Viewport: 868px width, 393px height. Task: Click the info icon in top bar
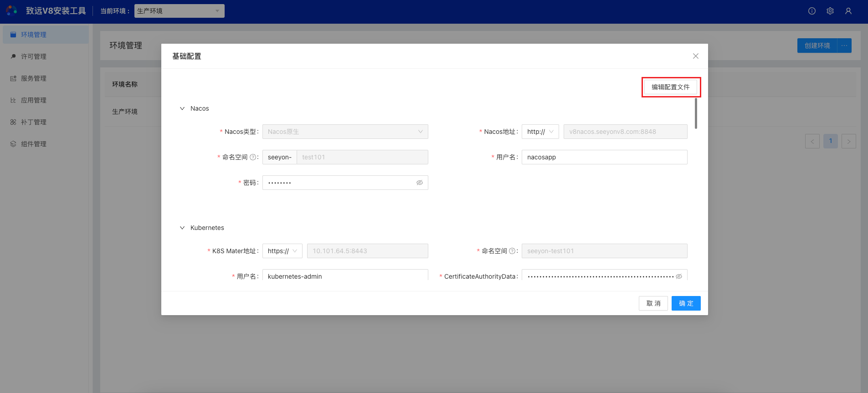pyautogui.click(x=812, y=11)
